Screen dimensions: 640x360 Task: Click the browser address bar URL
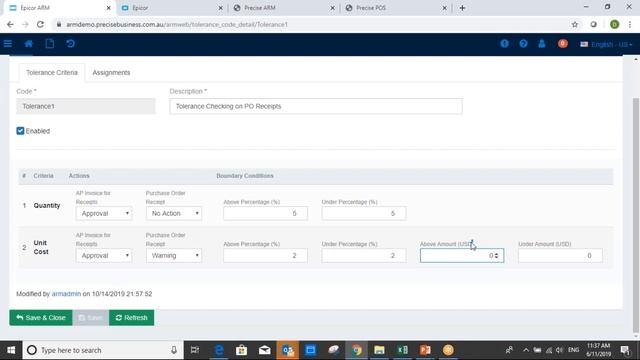177,24
